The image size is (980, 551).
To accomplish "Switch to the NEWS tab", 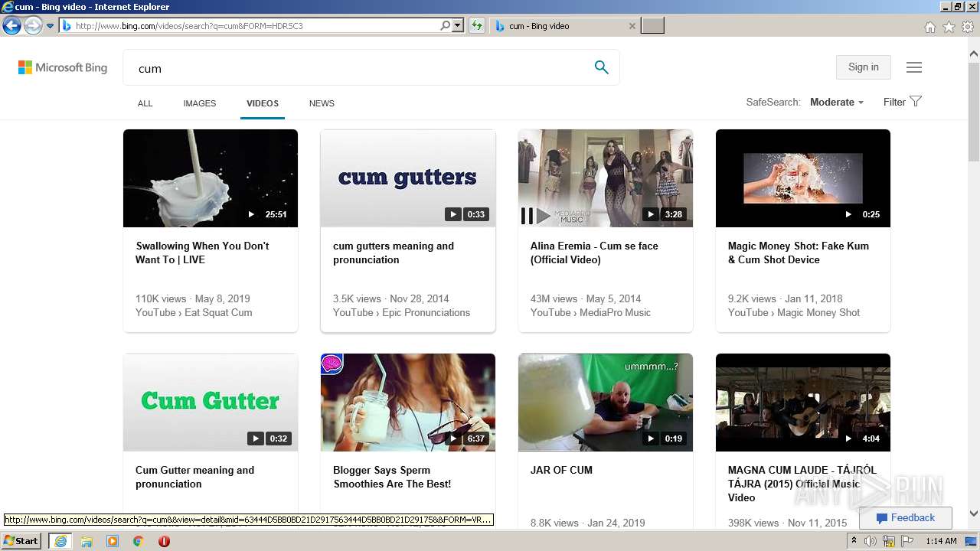I will click(322, 103).
